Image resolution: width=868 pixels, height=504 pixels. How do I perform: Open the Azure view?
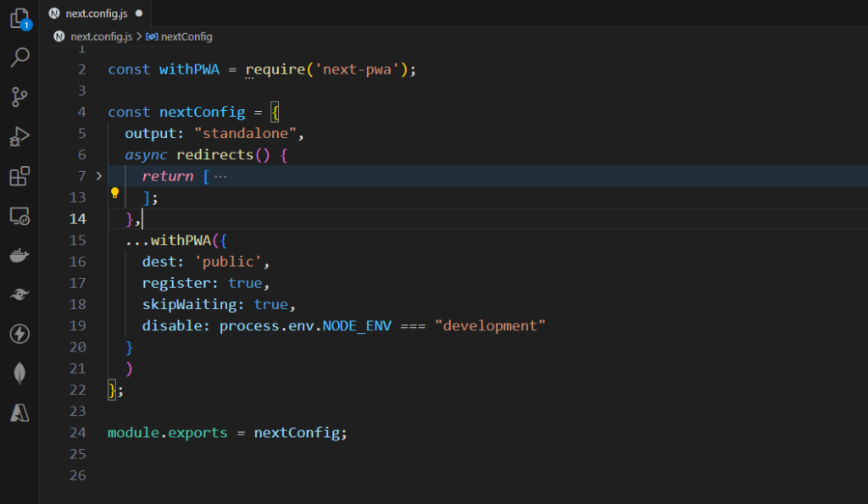20,413
